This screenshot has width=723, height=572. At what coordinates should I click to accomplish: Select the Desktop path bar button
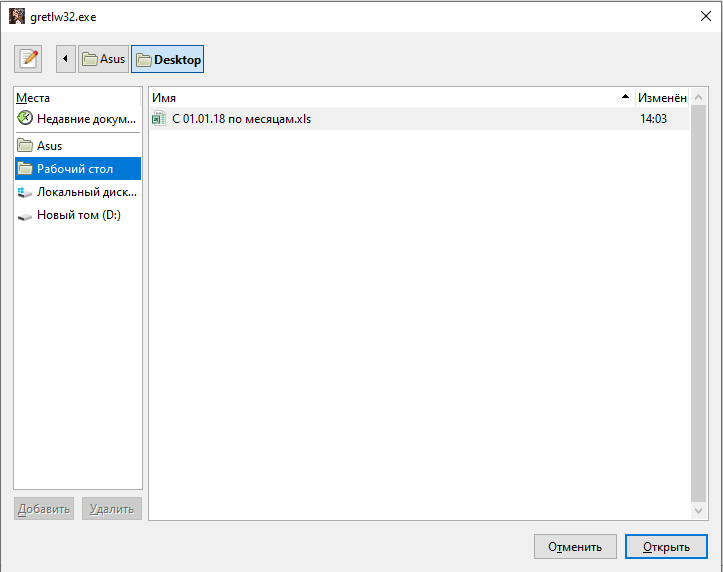pos(168,59)
